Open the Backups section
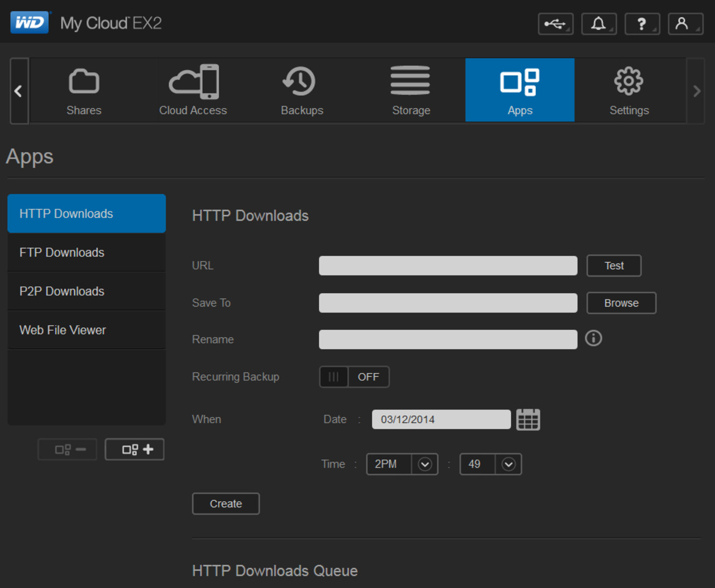Viewport: 715px width, 588px height. click(302, 90)
